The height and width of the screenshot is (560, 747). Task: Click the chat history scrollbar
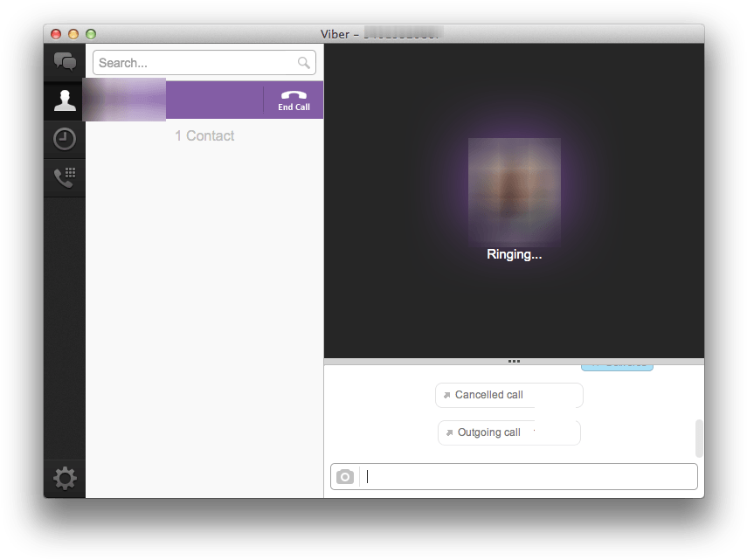coord(699,438)
